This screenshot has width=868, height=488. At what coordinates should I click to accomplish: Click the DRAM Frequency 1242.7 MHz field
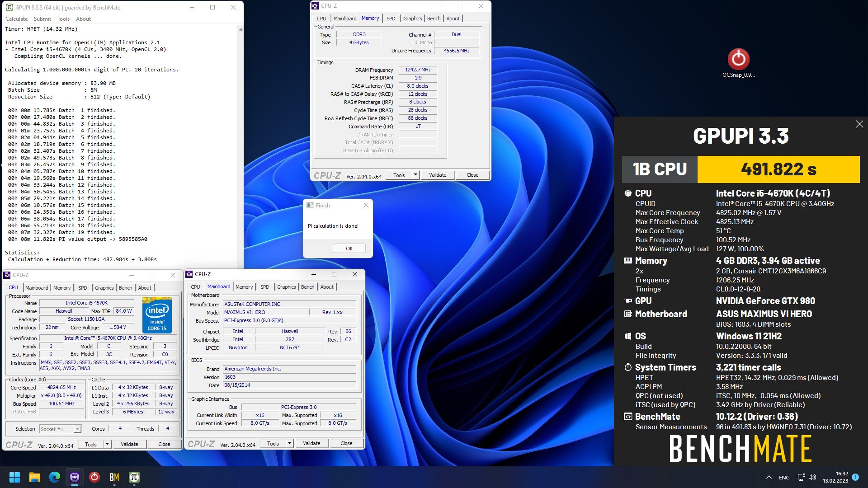[418, 70]
